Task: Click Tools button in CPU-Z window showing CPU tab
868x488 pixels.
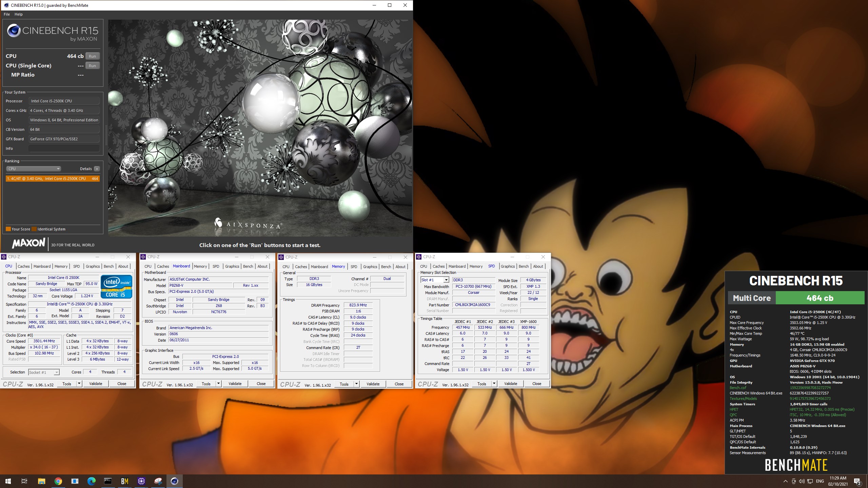Action: tap(67, 384)
